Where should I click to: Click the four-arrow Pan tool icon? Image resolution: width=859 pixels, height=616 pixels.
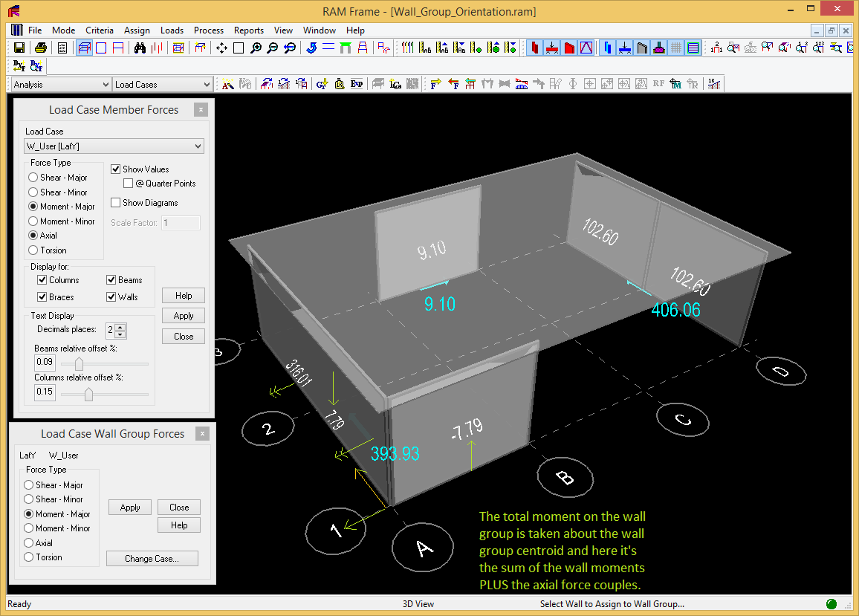(x=221, y=48)
